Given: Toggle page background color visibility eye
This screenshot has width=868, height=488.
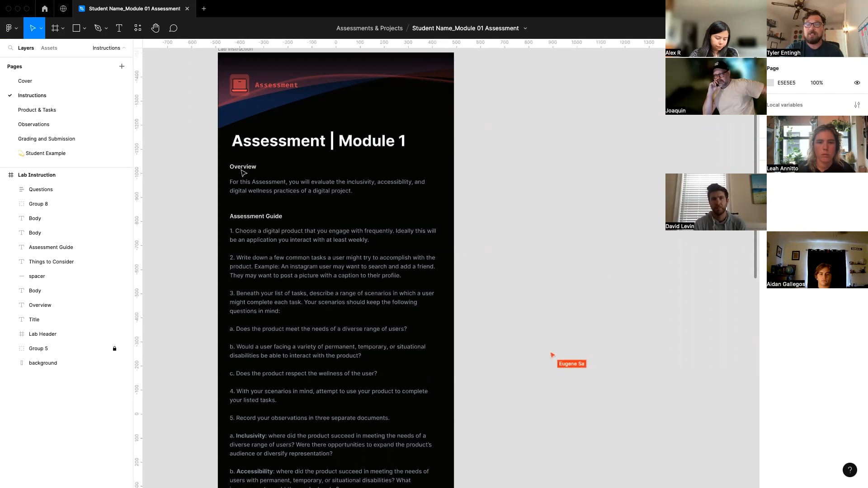Looking at the screenshot, I should coord(857,83).
